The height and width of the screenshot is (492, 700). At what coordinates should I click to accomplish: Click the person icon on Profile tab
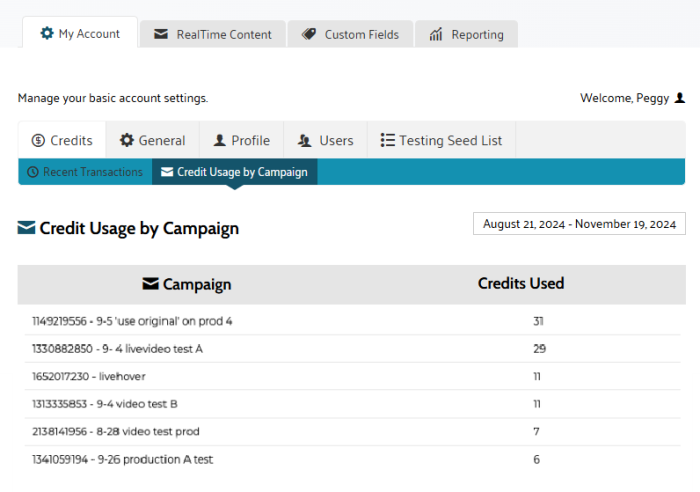[x=219, y=141]
